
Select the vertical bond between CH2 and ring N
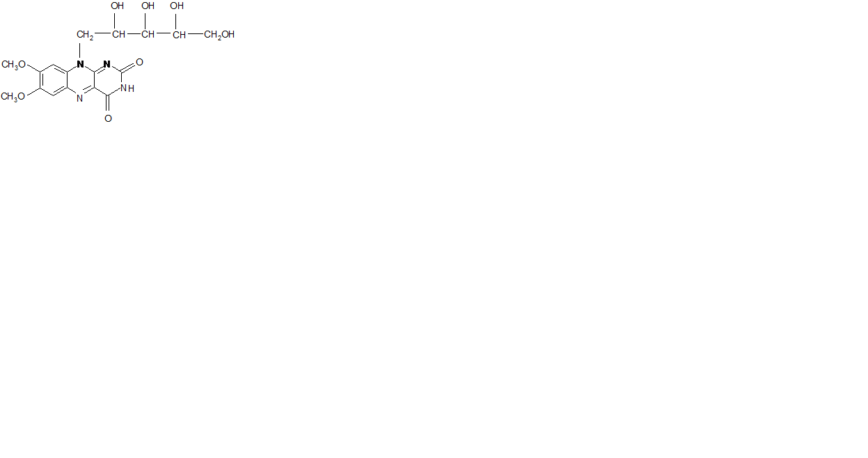point(80,51)
